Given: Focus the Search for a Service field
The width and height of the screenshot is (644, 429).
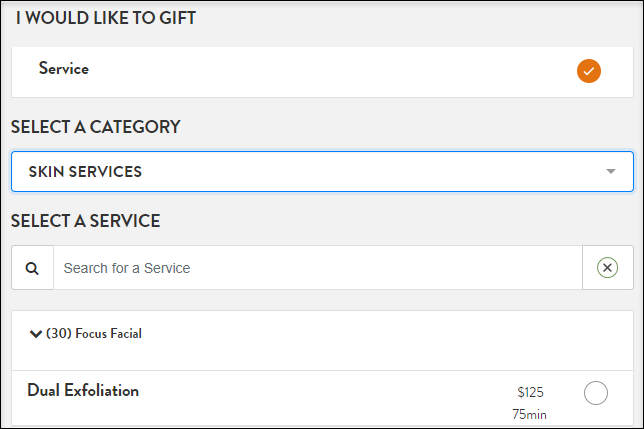Looking at the screenshot, I should coord(317,268).
